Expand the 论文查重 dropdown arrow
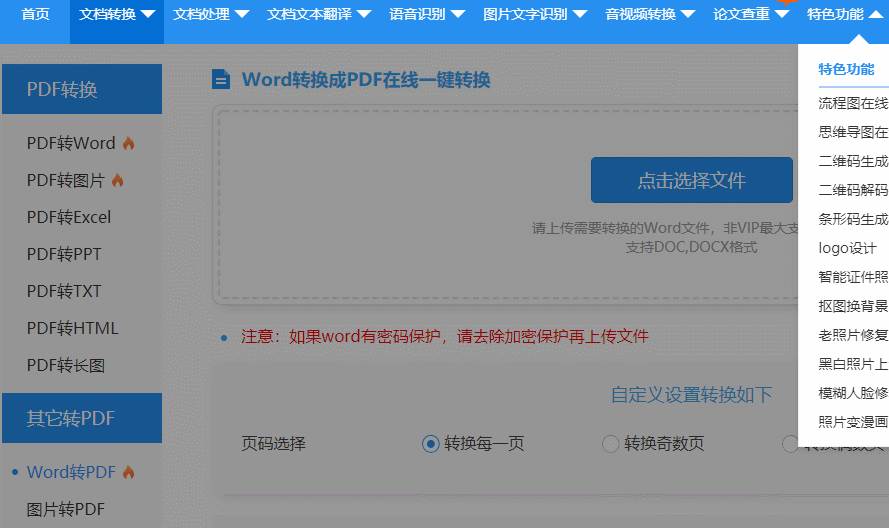Viewport: 889px width, 528px height. coord(782,14)
